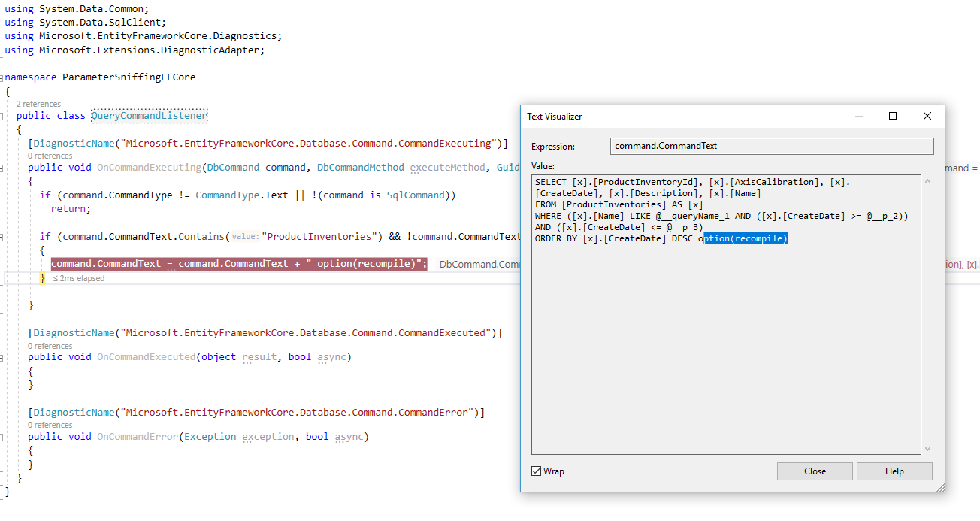Click '0 references' above OnCommandExecuted
The width and height of the screenshot is (980, 521).
pyautogui.click(x=50, y=346)
